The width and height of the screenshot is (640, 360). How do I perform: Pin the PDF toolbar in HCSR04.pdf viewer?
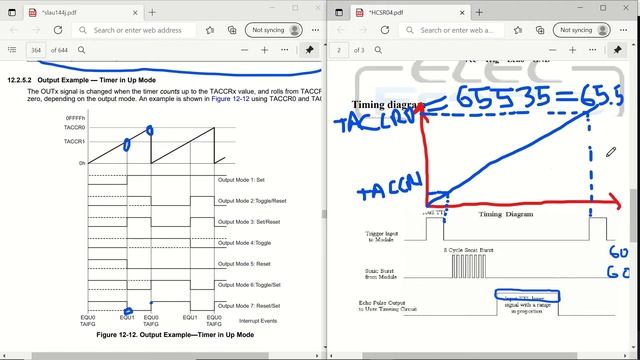(617, 50)
